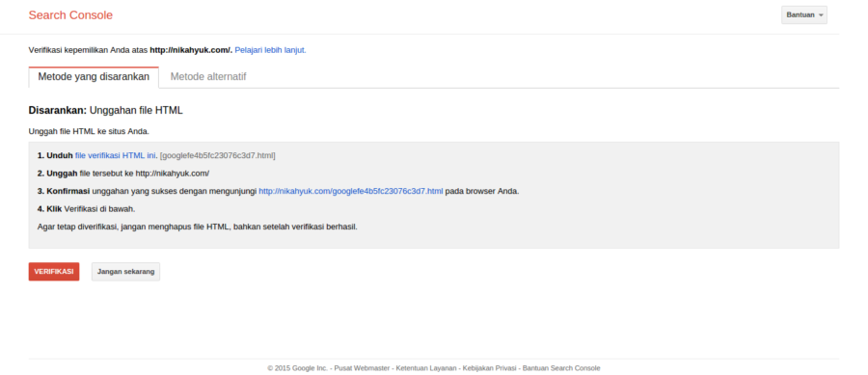Open the nikahyuk.com googlefe4b5fc23076c3d7.html confirmation link
The image size is (868, 375).
pyautogui.click(x=351, y=192)
